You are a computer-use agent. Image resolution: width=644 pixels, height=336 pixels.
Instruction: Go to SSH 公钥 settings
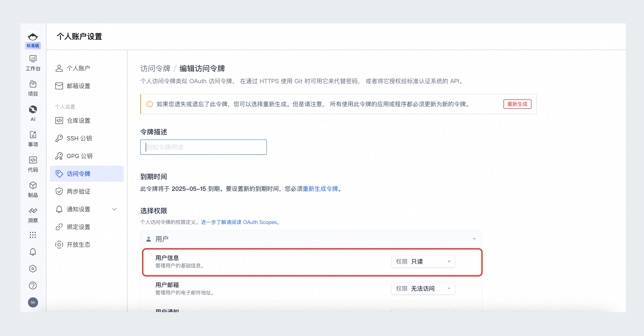tap(87, 138)
